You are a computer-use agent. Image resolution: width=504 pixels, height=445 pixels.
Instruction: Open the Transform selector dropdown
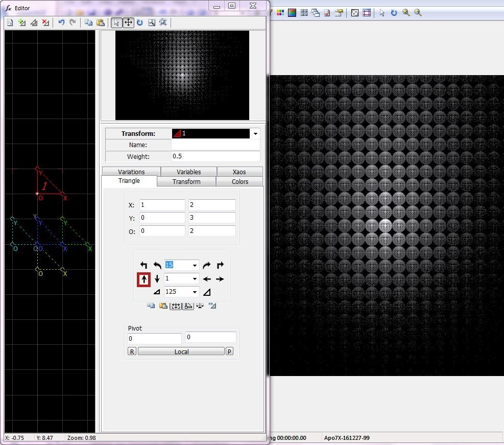[255, 133]
